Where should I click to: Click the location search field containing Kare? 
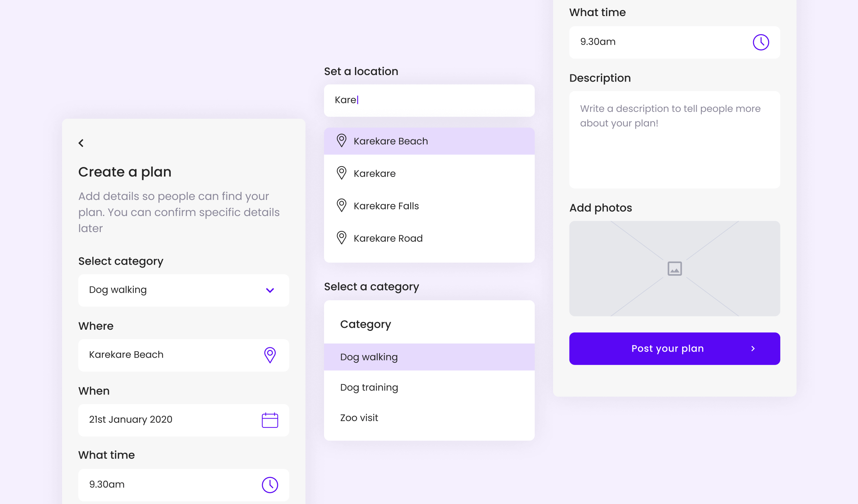coord(429,100)
